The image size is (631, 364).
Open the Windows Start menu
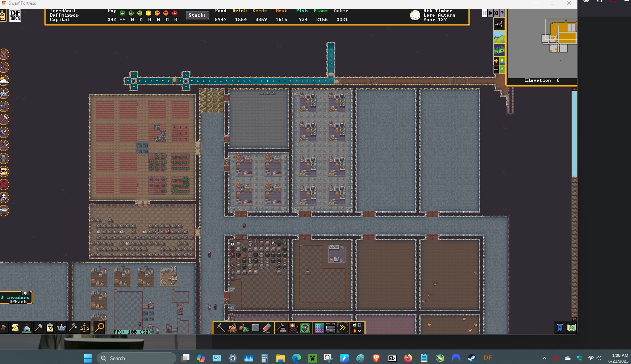[x=88, y=358]
